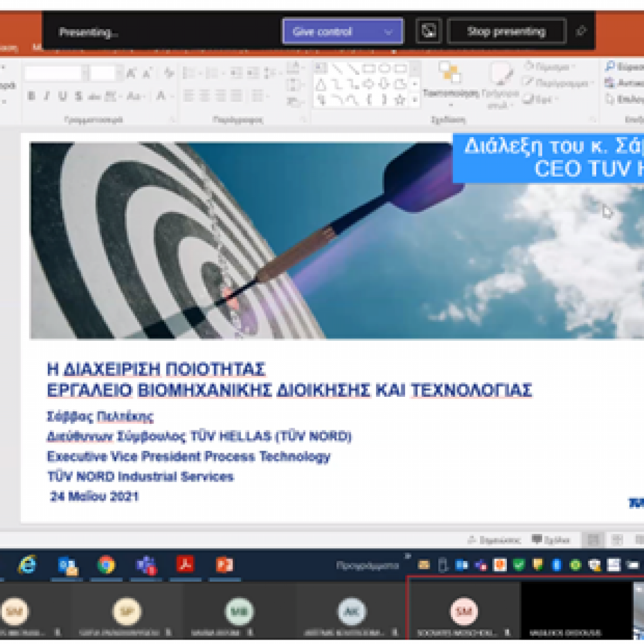The width and height of the screenshot is (644, 644).
Task: Select the dartboard image on the slide
Action: (337, 241)
